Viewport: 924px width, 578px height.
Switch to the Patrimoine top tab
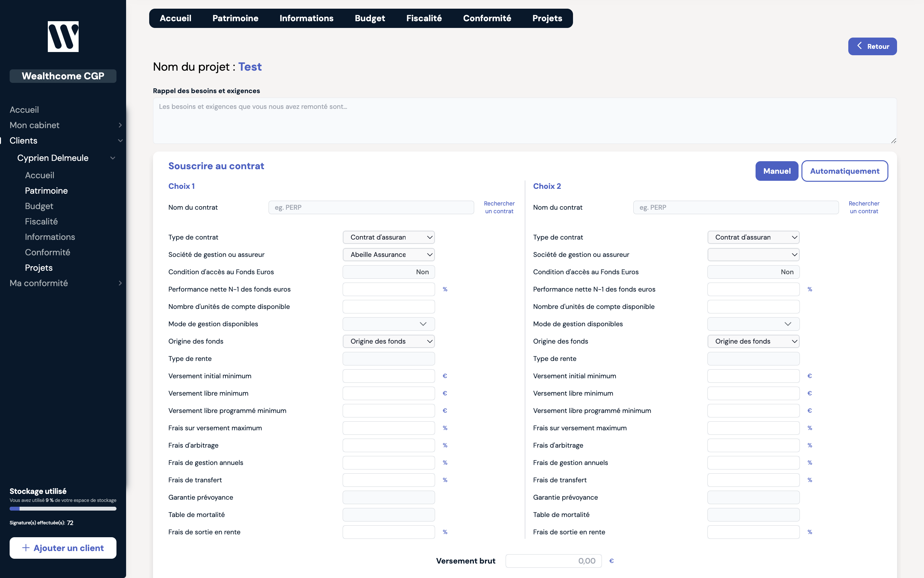coord(235,18)
